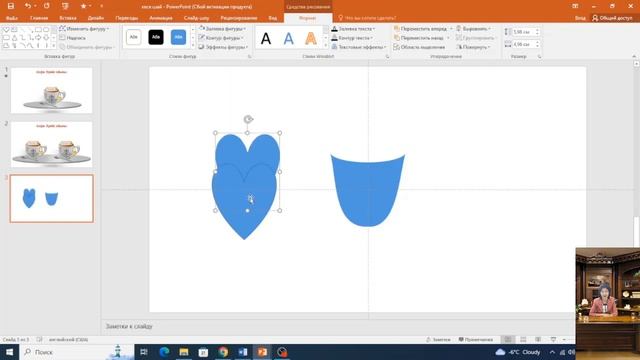Expand the shape styles gallery
Viewport: 640px width, 360px height.
point(193,46)
